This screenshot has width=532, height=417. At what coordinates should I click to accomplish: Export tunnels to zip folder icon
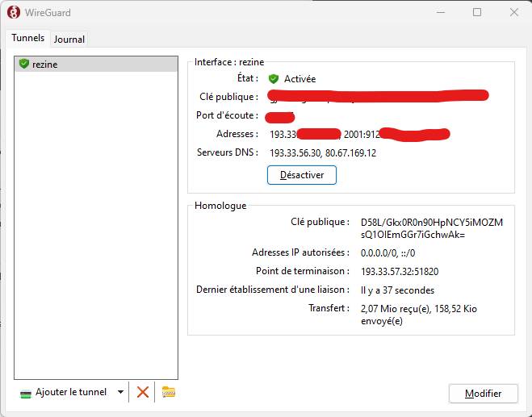point(168,392)
